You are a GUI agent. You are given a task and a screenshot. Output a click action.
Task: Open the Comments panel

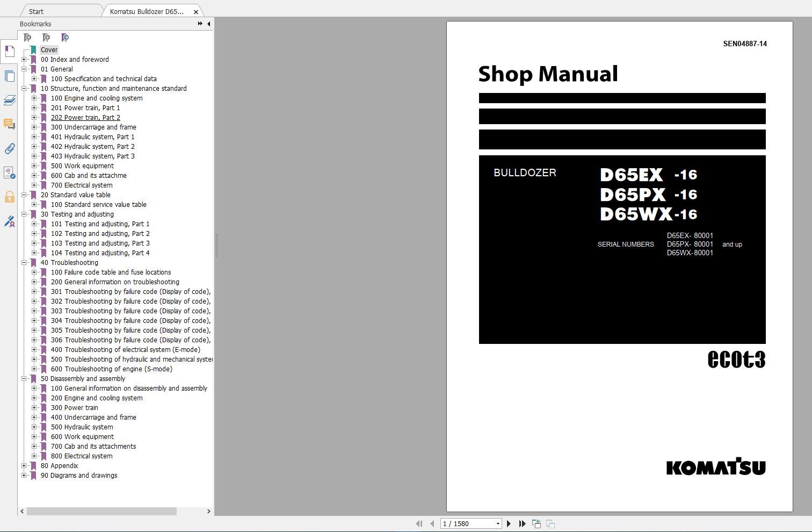(x=9, y=124)
